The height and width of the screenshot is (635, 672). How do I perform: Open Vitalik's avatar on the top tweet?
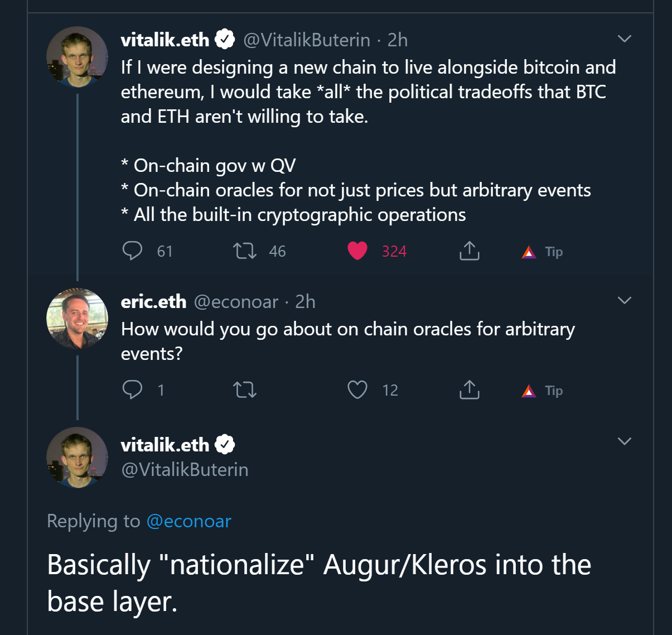point(77,57)
